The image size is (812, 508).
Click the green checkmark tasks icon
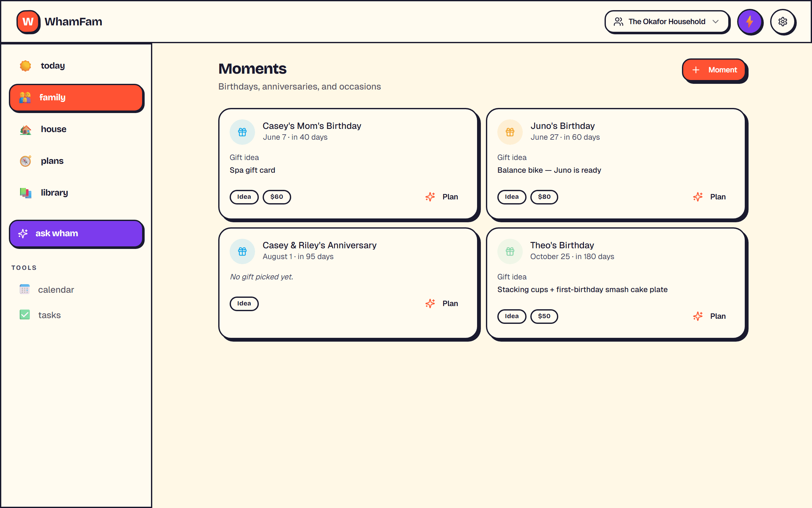click(x=24, y=315)
